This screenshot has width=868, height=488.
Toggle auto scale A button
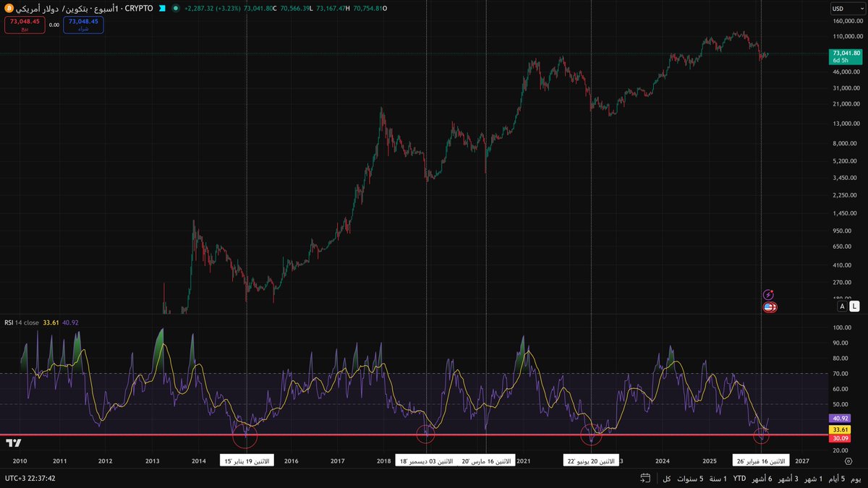click(842, 307)
